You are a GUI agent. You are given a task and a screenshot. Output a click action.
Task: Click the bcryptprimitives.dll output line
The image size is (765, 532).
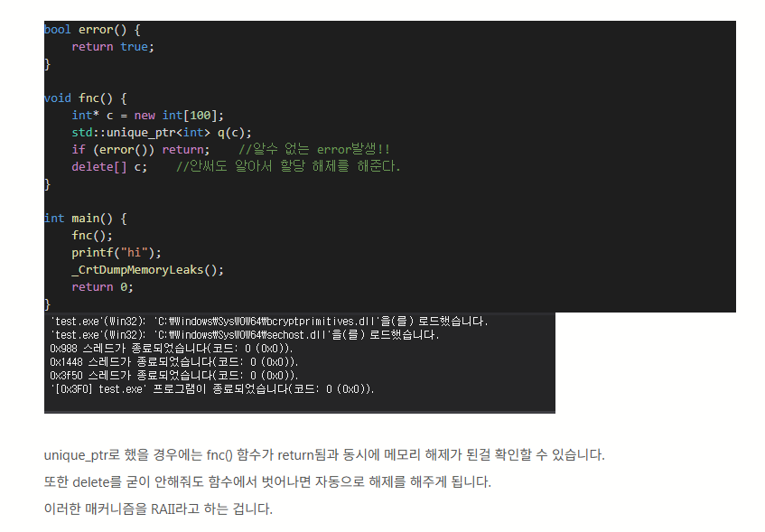tap(269, 322)
